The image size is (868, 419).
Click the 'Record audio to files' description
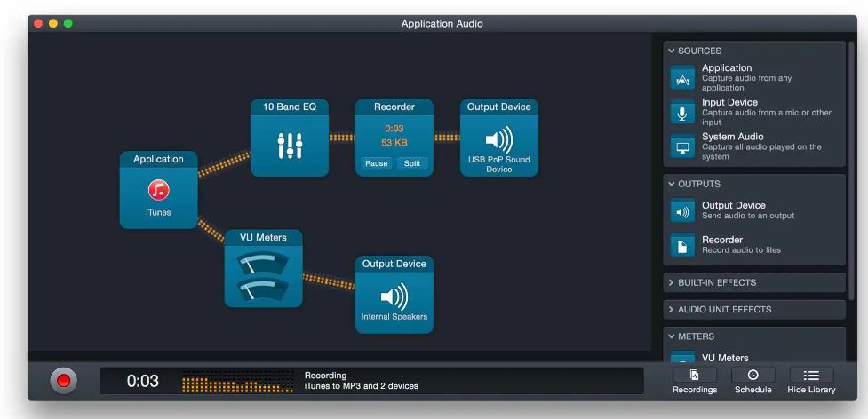pos(741,250)
